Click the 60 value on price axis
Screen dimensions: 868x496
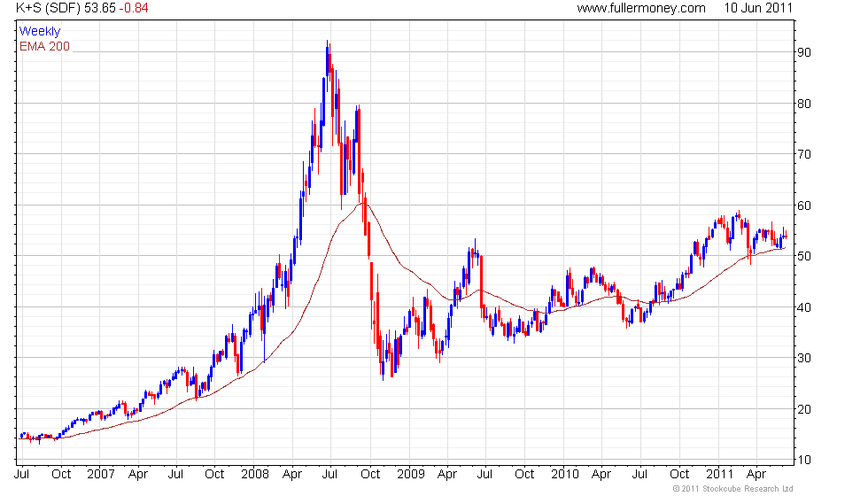tap(804, 205)
